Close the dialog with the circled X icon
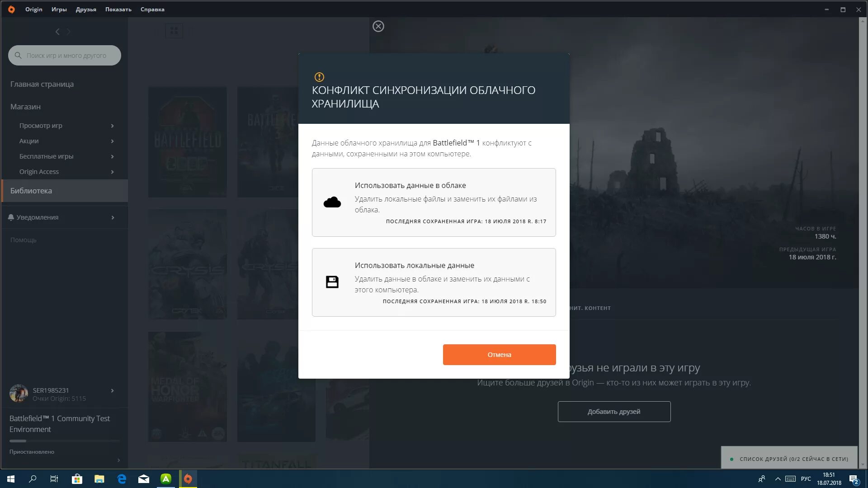Viewport: 868px width, 488px height. [x=378, y=26]
